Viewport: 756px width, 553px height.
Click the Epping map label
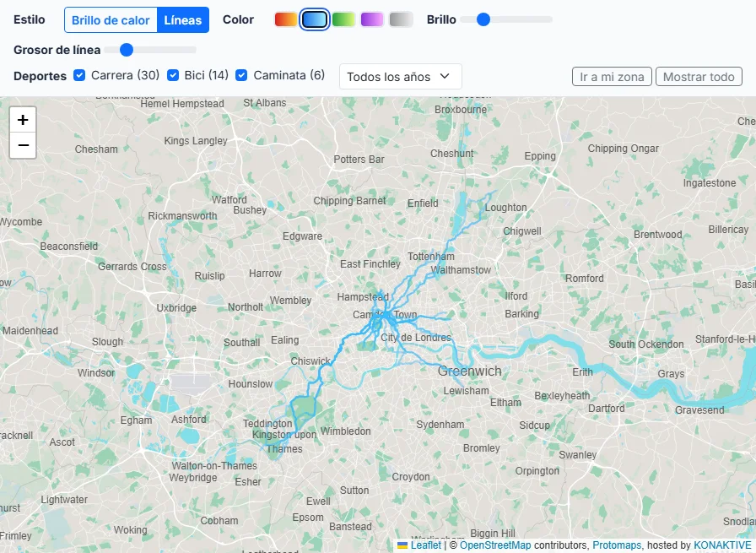tap(540, 156)
